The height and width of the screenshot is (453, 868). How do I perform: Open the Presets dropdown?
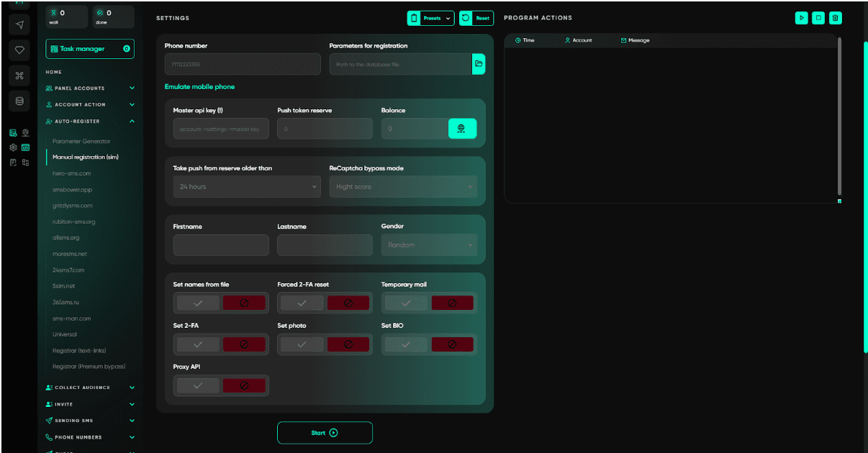coord(430,18)
